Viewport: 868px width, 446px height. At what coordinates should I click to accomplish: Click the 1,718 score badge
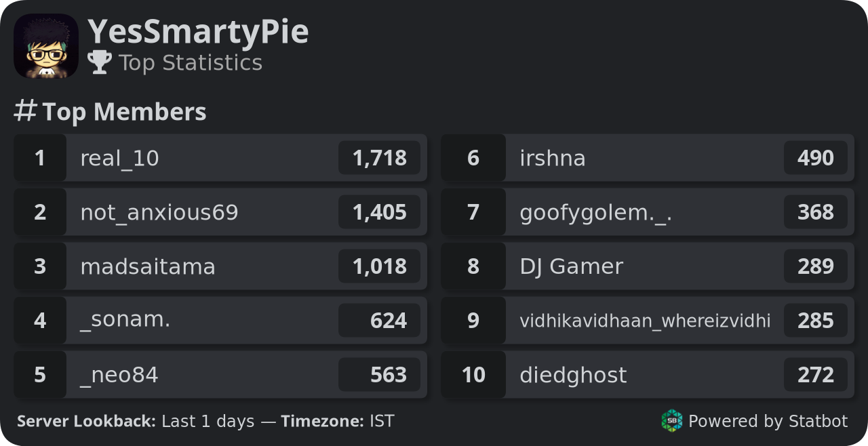coord(379,158)
